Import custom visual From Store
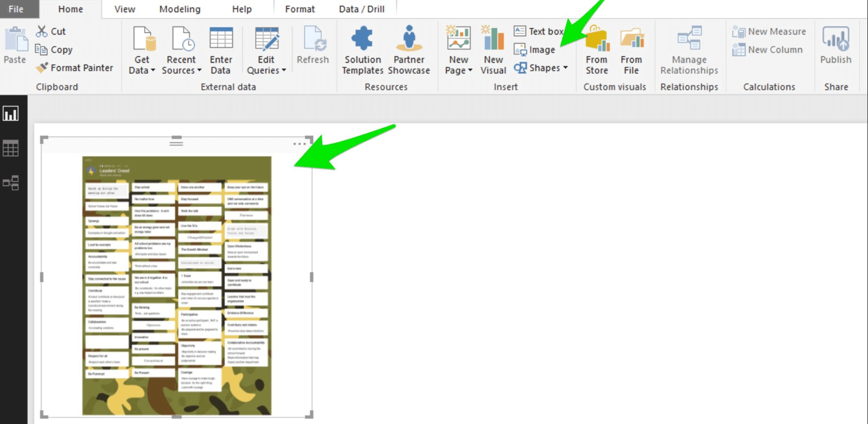 (x=596, y=50)
